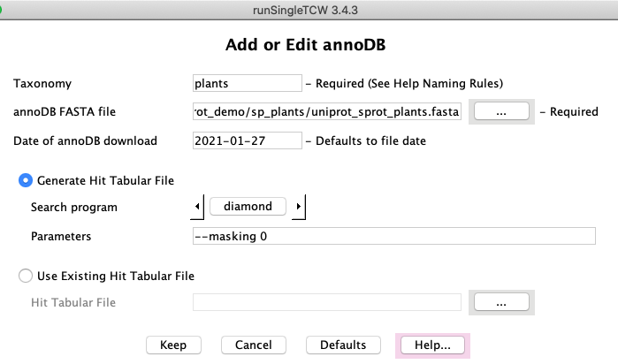The height and width of the screenshot is (364, 618).
Task: Focus the Taxonomy field containing plants
Action: (247, 83)
